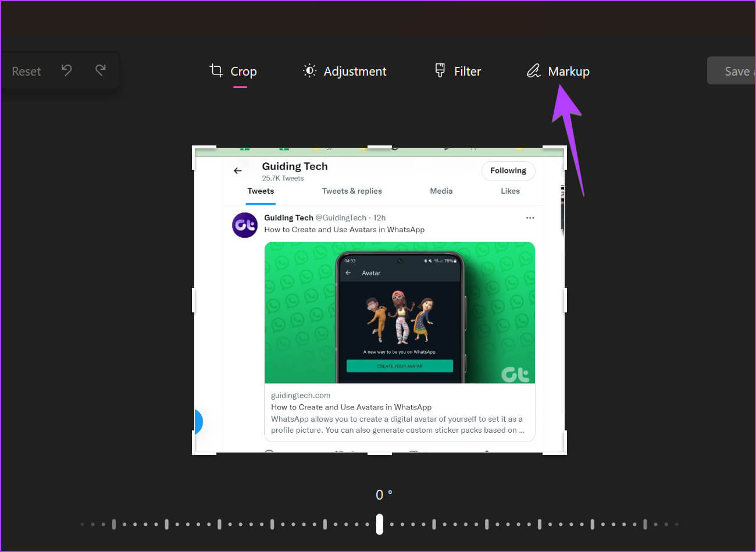Click the guidingtech.com link text
This screenshot has width=756, height=552.
(x=301, y=396)
